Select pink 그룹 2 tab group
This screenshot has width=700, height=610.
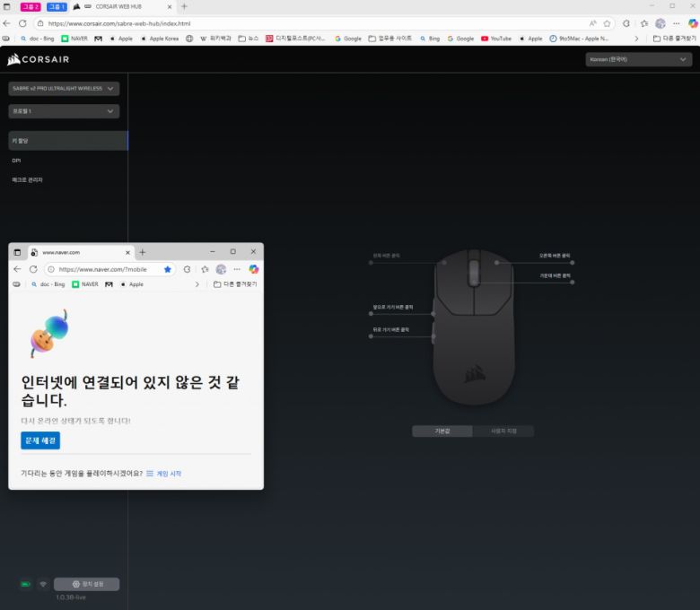click(x=31, y=6)
